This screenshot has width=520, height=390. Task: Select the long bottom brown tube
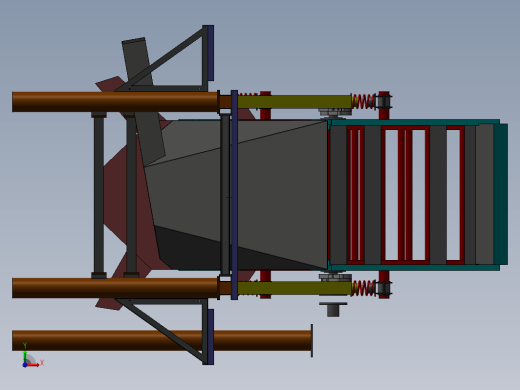point(162,340)
